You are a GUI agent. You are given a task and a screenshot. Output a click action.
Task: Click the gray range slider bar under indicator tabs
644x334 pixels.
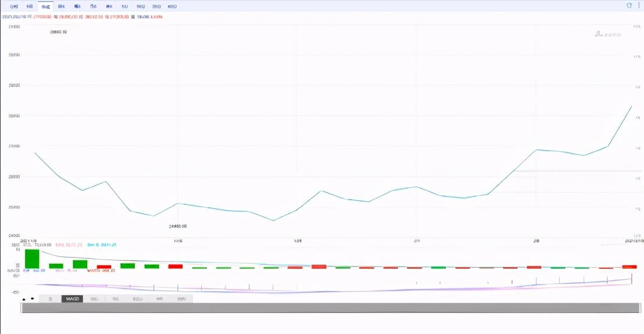[331, 308]
